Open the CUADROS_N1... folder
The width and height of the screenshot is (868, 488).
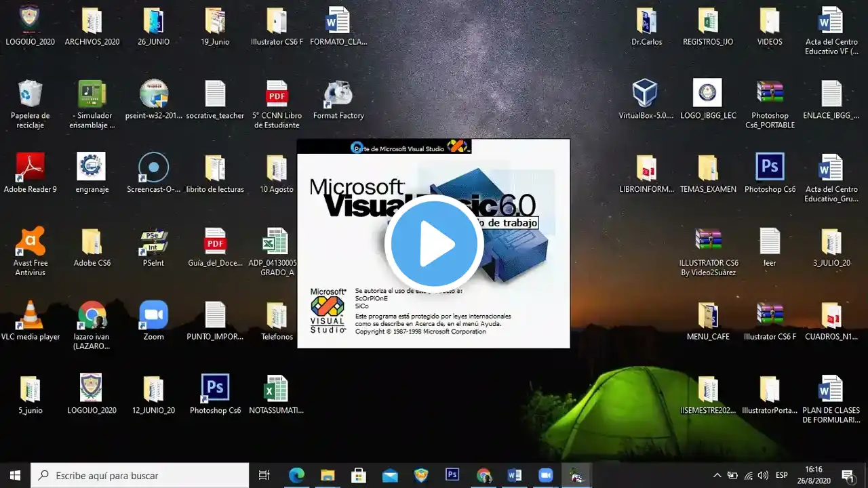(x=831, y=315)
